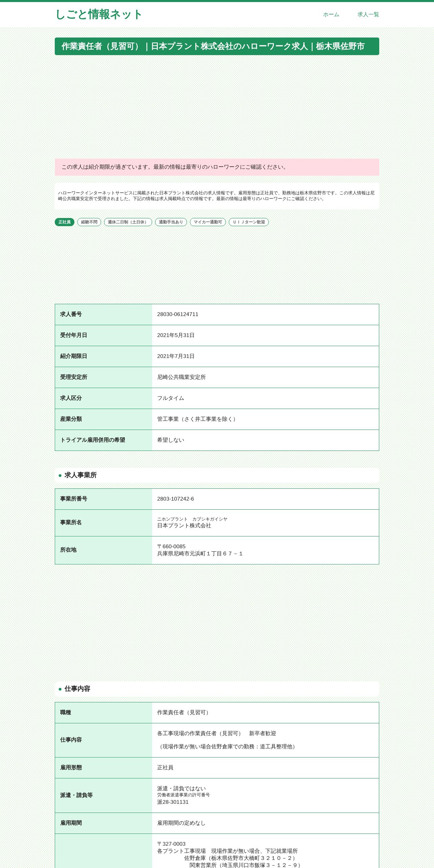Click the 求人番号 row label
The width and height of the screenshot is (434, 868).
pyautogui.click(x=71, y=314)
